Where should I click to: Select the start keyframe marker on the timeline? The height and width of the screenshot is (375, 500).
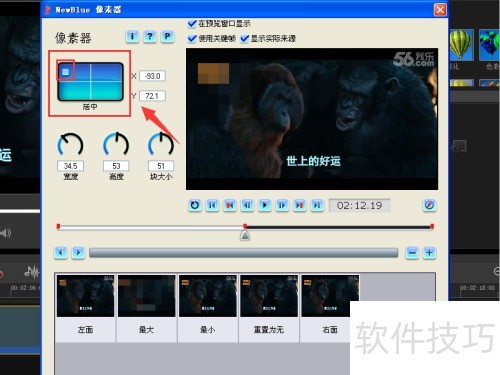58,227
